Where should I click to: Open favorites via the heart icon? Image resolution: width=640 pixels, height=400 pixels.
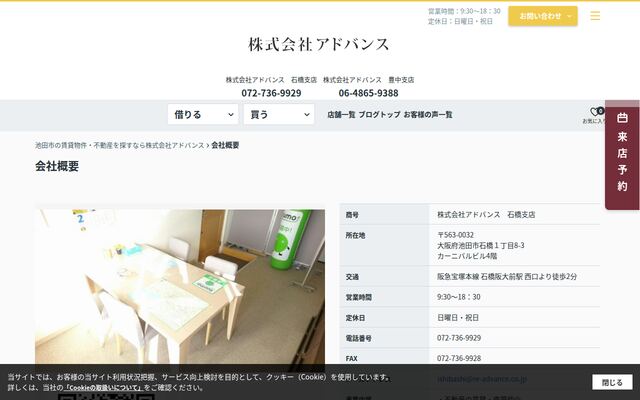click(596, 111)
